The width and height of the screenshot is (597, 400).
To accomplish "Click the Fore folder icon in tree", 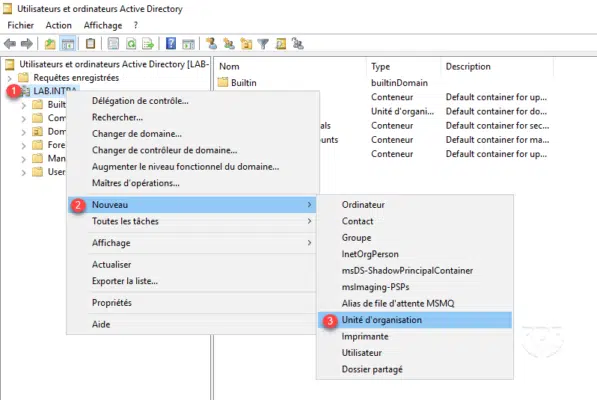I will [x=37, y=145].
